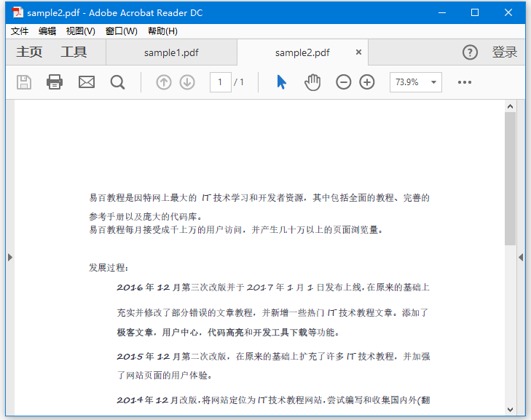Click the 发展过程: heading text
Screen dimensions: 531x420
tap(109, 268)
